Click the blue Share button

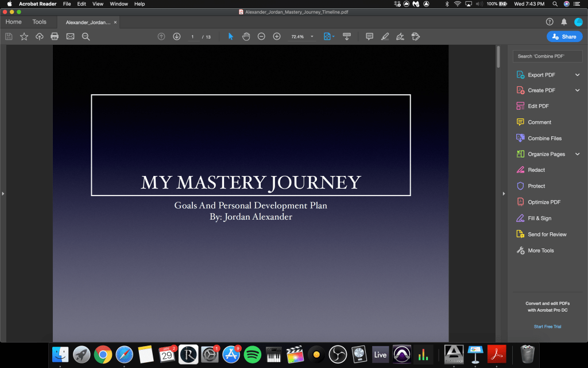pos(564,36)
